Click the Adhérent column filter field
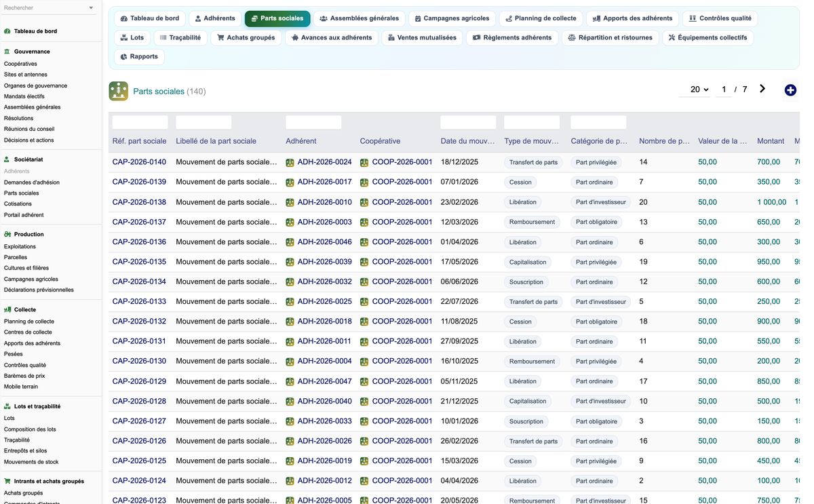 click(x=313, y=122)
